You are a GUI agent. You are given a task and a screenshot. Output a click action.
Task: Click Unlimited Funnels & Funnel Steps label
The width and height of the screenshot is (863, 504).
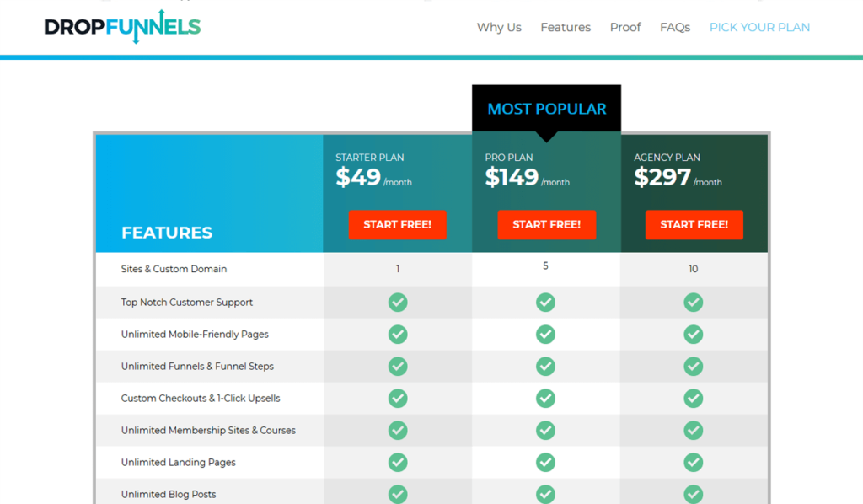[x=197, y=366]
